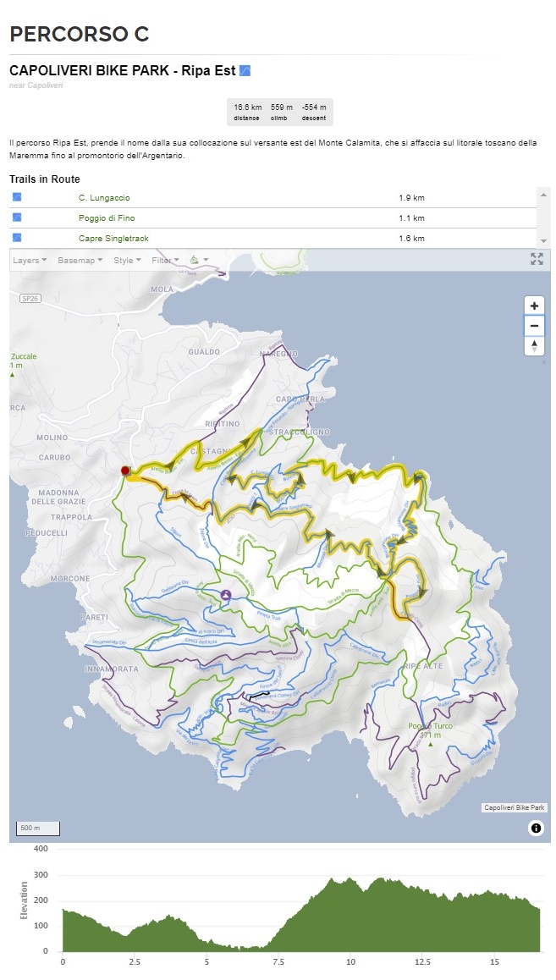
Task: Expand the Layers dropdown on the map
Action: (x=30, y=260)
